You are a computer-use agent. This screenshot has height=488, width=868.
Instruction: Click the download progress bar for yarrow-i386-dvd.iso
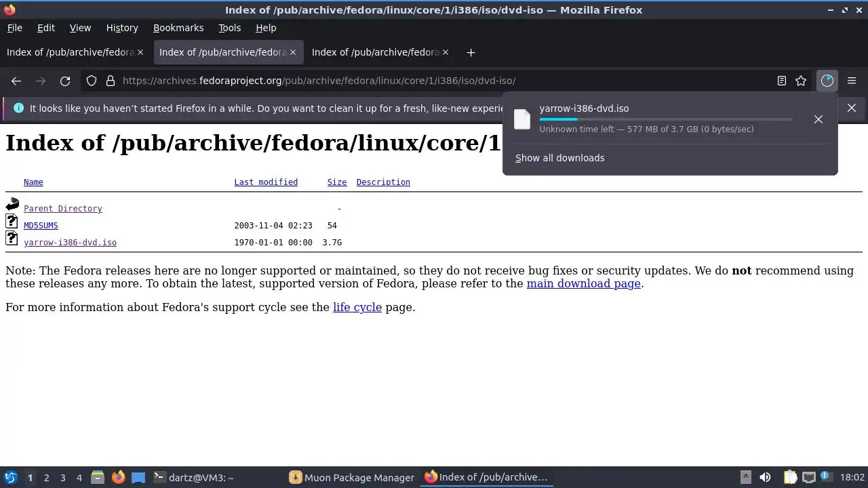[666, 119]
